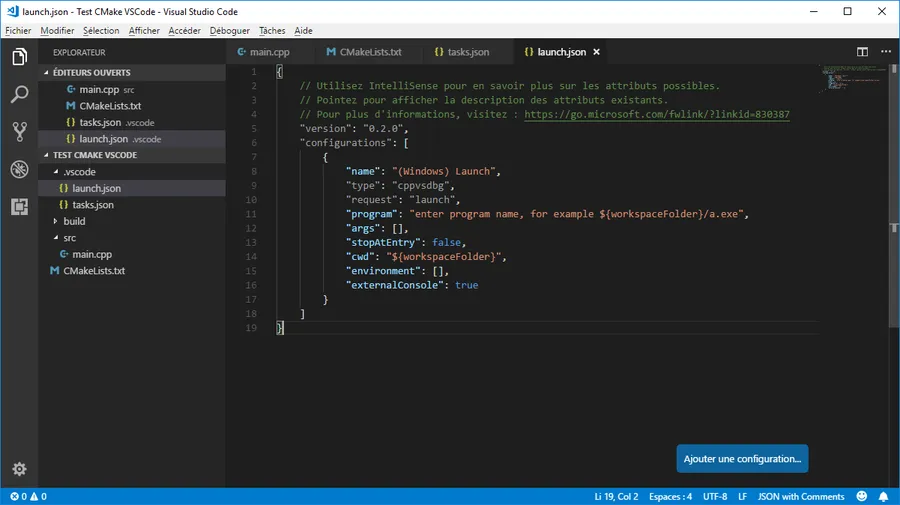The height and width of the screenshot is (505, 900).
Task: Open the Accéder menu
Action: tap(184, 30)
